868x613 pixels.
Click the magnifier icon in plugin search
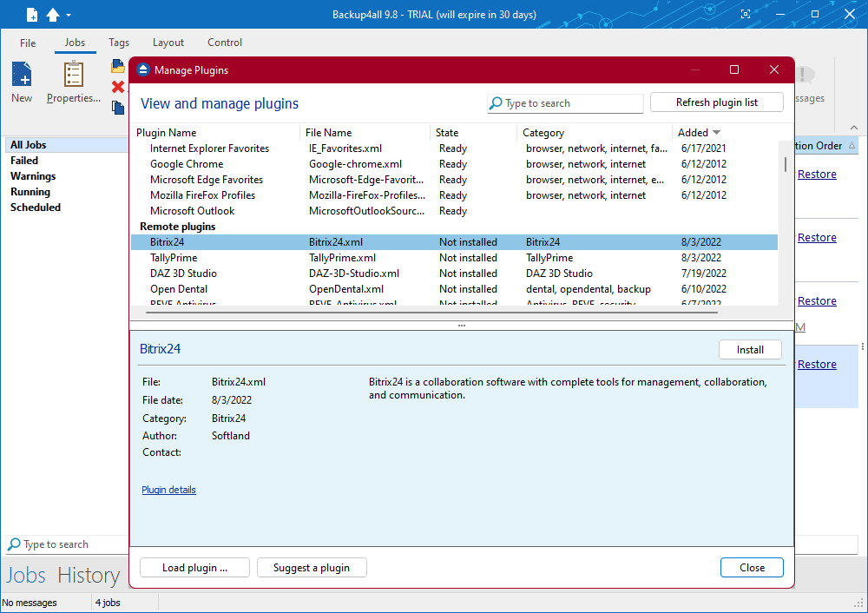click(496, 103)
